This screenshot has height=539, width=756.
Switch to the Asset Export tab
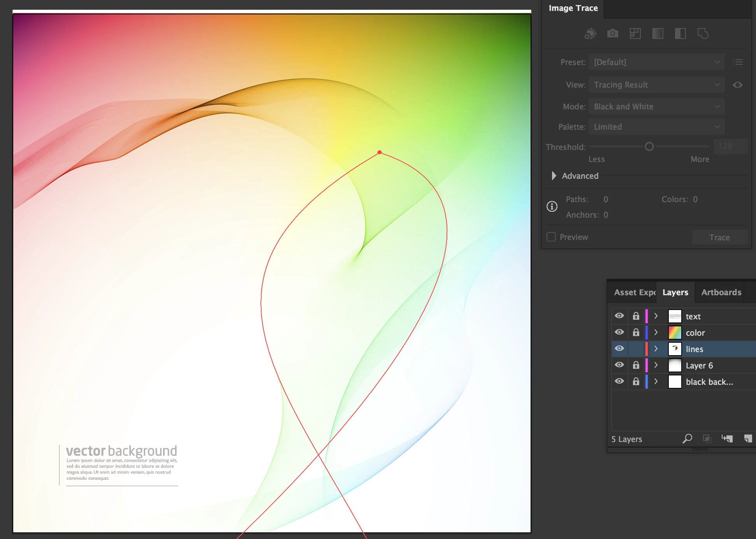pyautogui.click(x=634, y=292)
